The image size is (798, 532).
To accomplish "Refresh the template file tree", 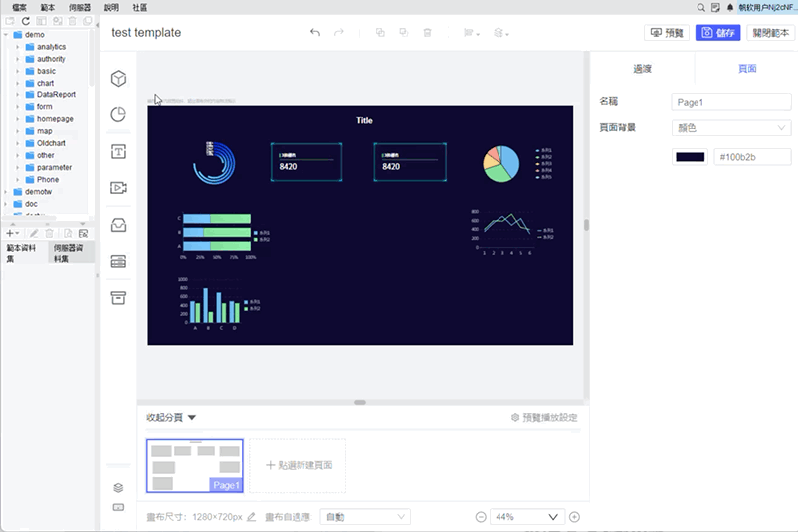I will tap(24, 21).
